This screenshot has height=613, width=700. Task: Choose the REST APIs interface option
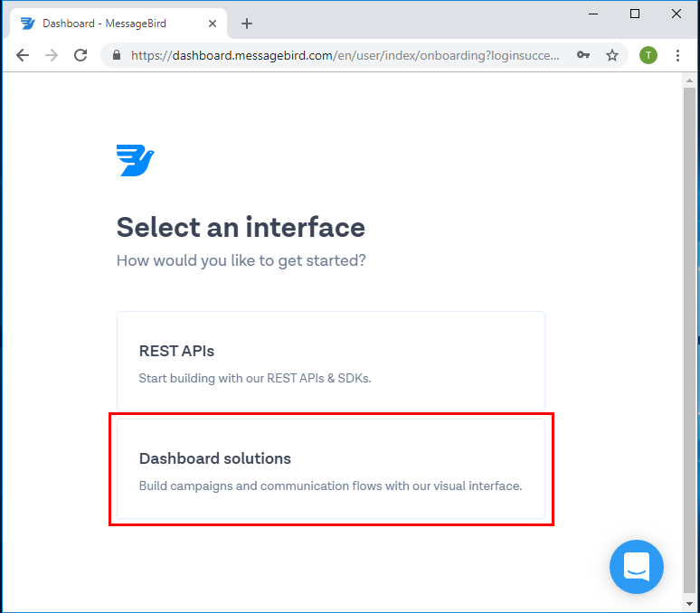coord(330,362)
